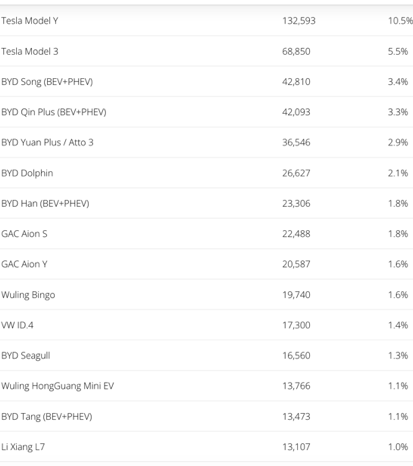Click the 132,593 sales figure
The height and width of the screenshot is (466, 413).
pyautogui.click(x=299, y=21)
